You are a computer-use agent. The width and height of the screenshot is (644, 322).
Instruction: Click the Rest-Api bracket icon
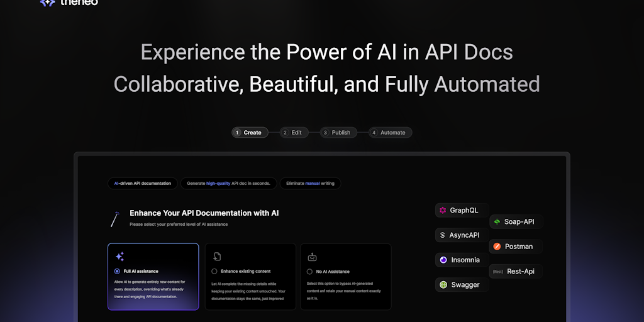[498, 272]
